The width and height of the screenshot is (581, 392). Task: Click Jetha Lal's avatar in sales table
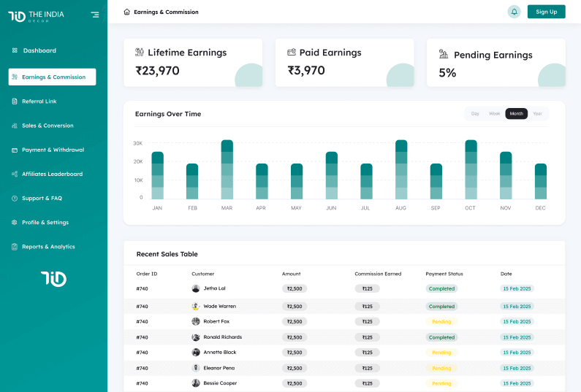pos(196,288)
